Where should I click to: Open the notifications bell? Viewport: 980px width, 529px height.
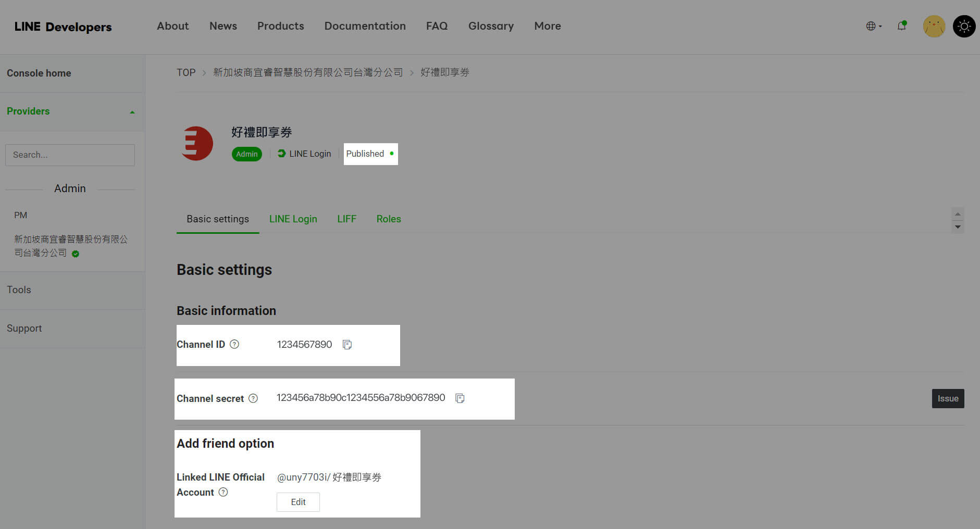tap(902, 26)
